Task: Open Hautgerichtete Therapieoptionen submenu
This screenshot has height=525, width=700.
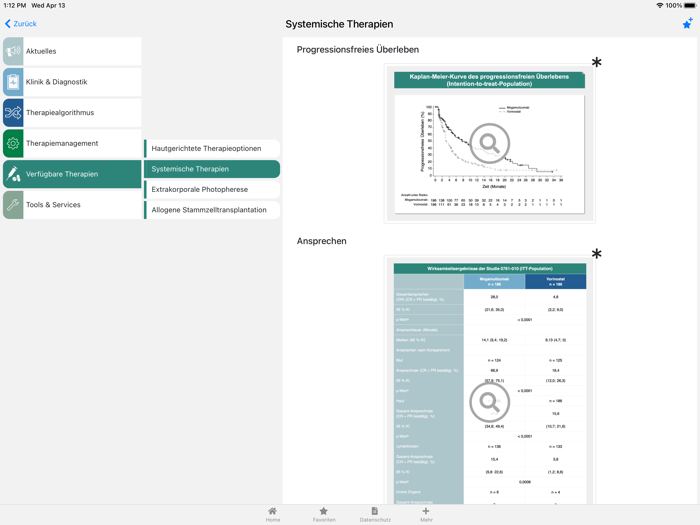Action: (212, 149)
